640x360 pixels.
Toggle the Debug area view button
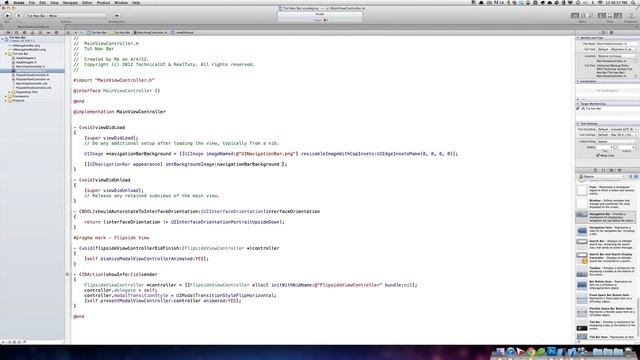(x=610, y=16)
